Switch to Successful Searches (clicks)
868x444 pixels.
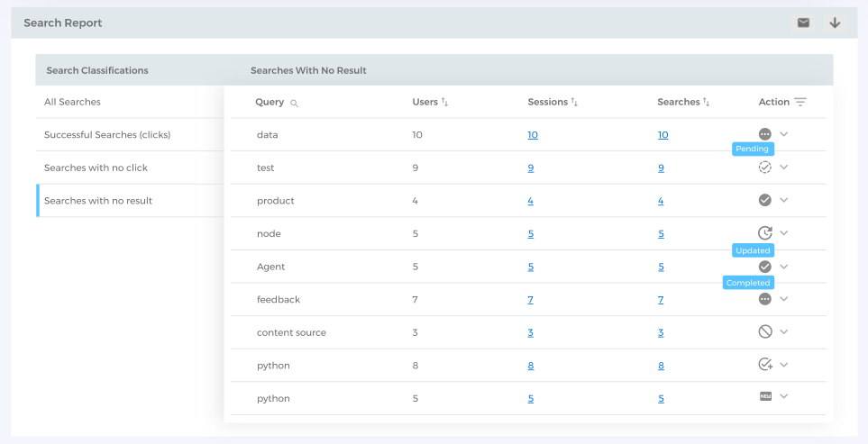107,135
